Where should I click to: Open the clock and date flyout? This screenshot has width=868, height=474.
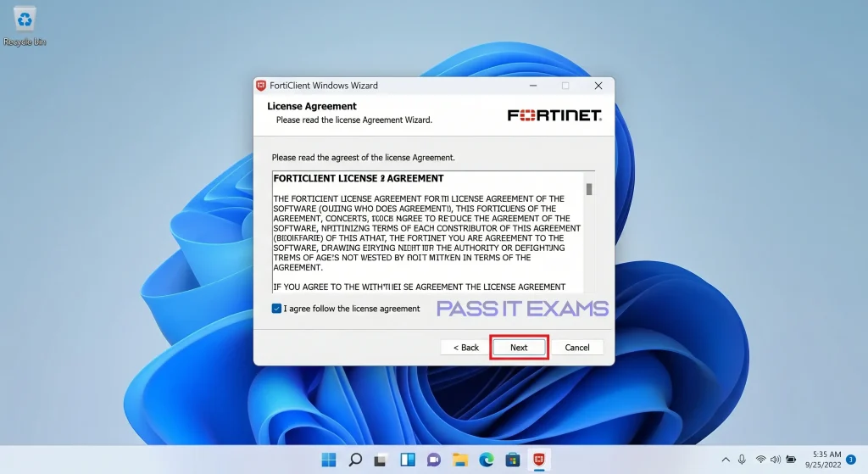[x=823, y=460]
